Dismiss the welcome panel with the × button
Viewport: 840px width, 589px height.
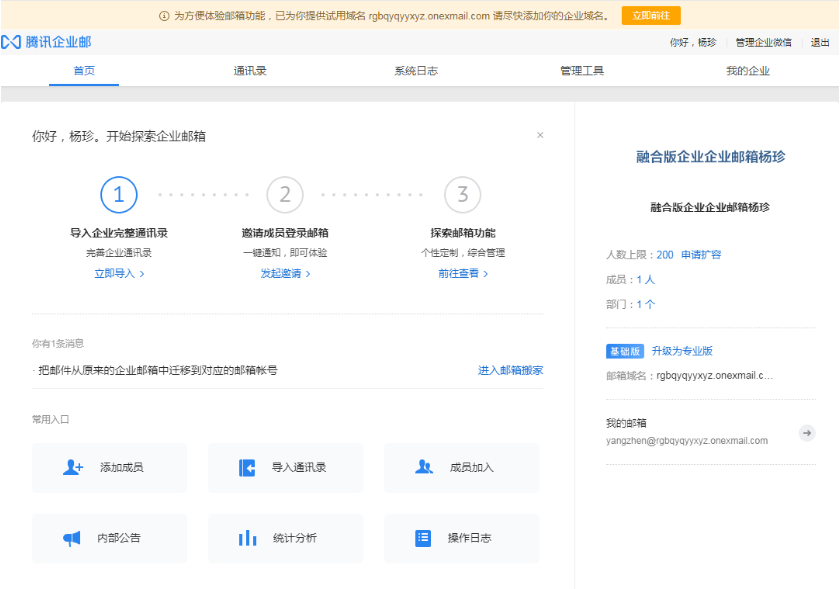click(x=540, y=134)
